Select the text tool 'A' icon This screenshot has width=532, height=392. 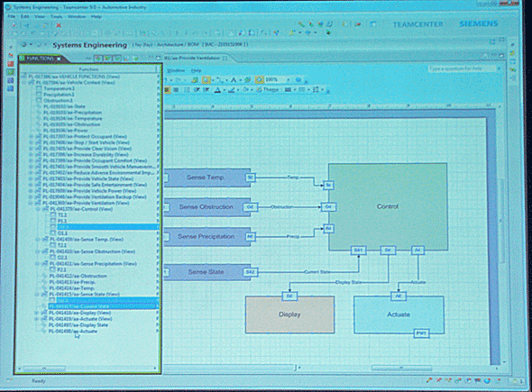click(x=234, y=80)
